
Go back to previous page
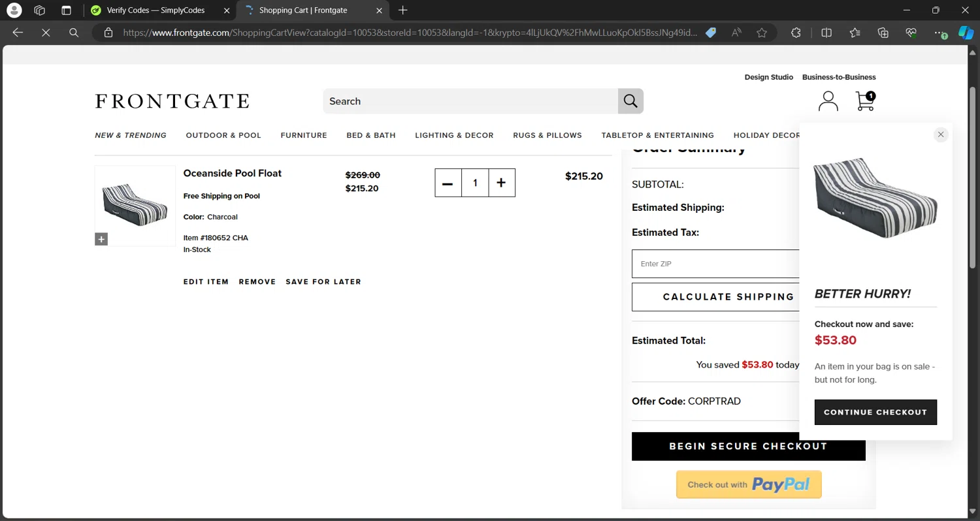click(x=18, y=33)
